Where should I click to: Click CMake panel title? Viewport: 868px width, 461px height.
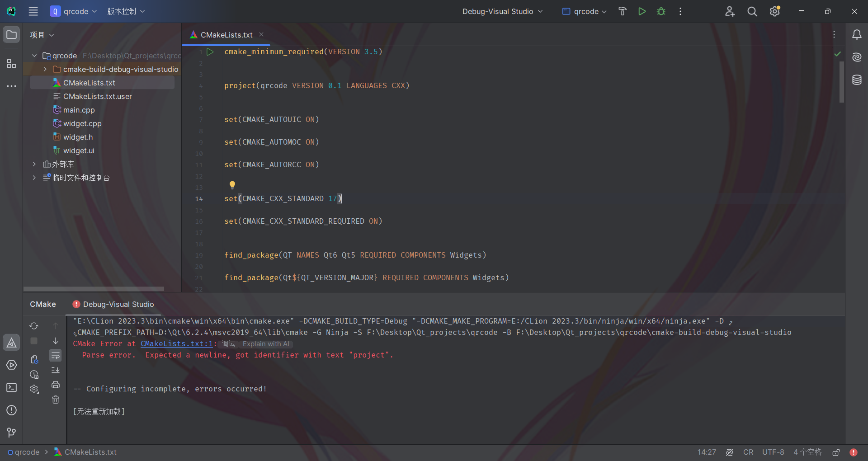click(x=43, y=304)
